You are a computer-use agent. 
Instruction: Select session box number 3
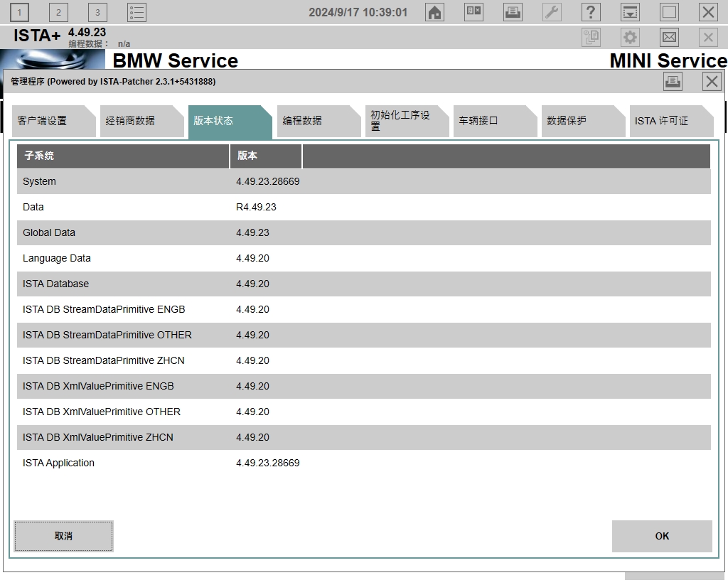pos(97,13)
